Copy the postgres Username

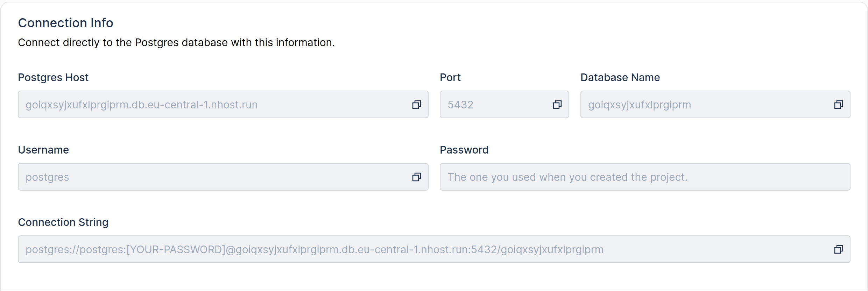pyautogui.click(x=416, y=177)
